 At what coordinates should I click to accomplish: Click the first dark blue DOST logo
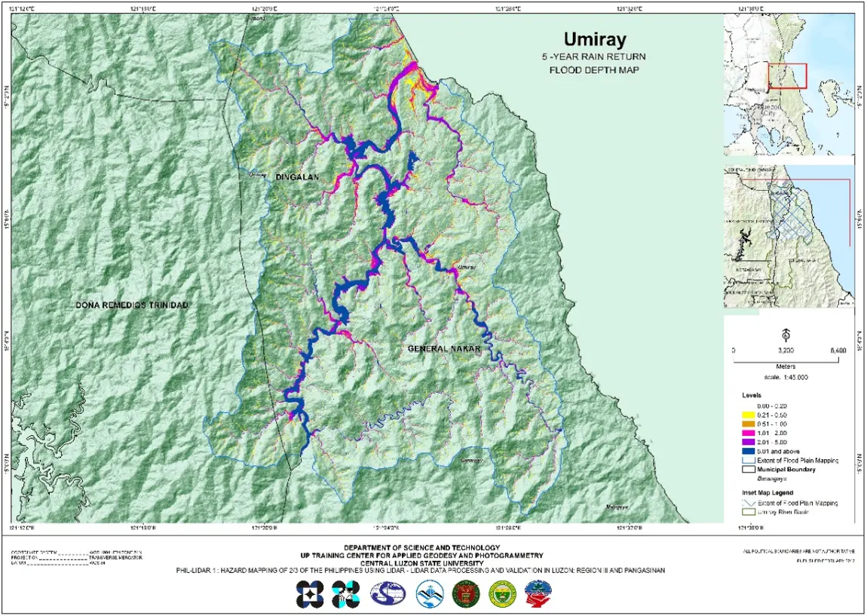coord(310,595)
